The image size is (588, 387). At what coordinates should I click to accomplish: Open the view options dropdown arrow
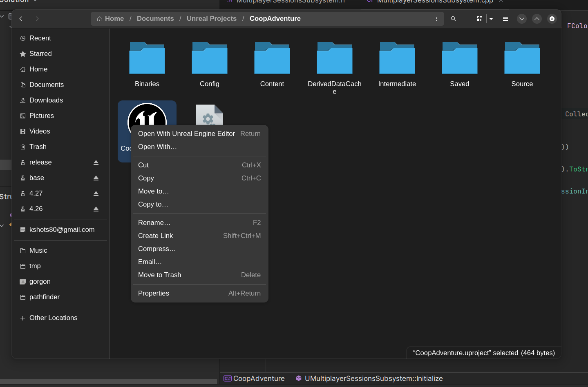(491, 18)
